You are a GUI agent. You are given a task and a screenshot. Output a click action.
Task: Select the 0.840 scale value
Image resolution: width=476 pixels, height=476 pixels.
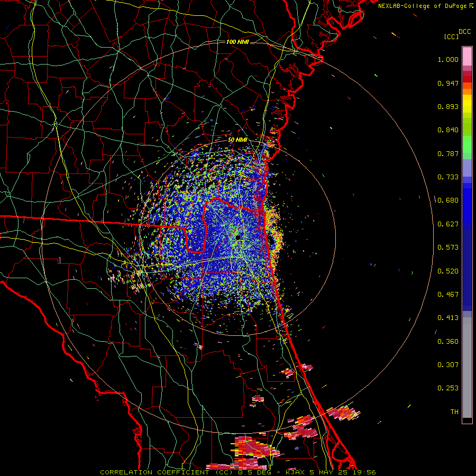tap(448, 130)
